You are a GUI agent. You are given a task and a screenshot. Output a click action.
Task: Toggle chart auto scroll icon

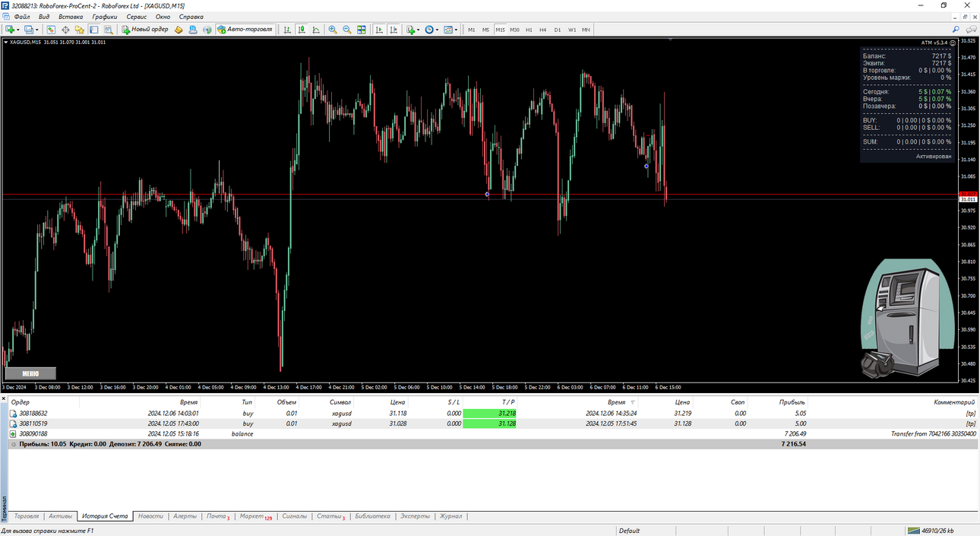pos(379,30)
